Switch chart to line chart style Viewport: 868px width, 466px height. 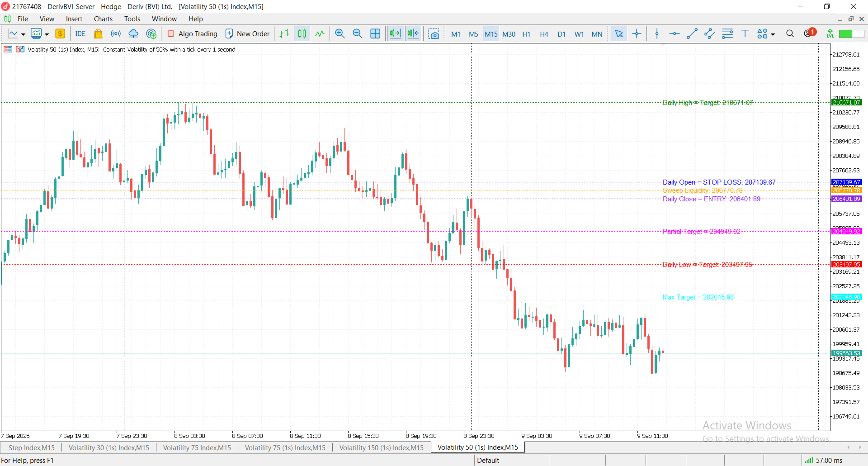point(320,34)
